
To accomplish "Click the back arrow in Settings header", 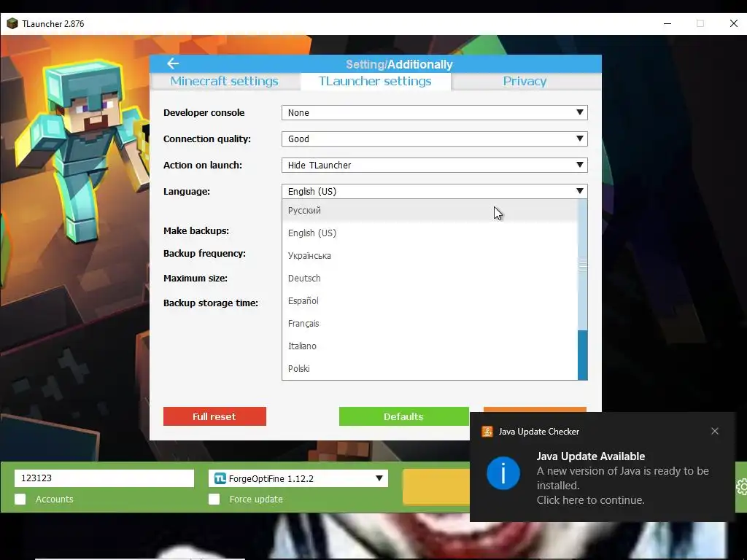I will pyautogui.click(x=173, y=63).
